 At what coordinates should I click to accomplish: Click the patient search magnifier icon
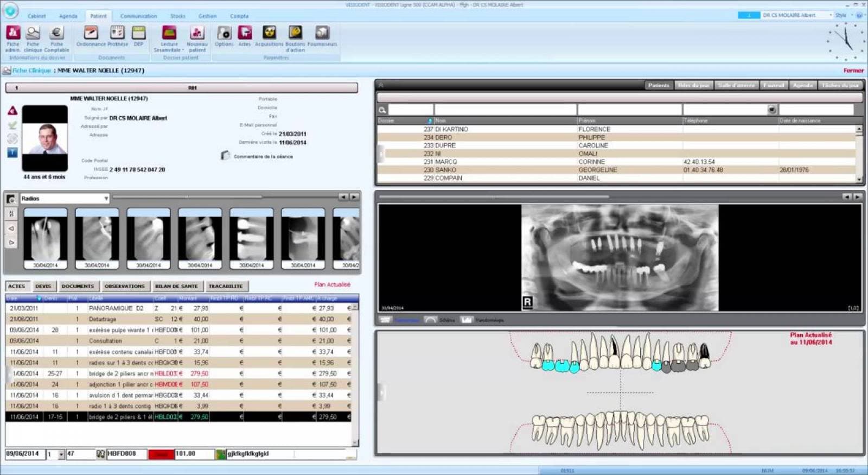[x=382, y=110]
